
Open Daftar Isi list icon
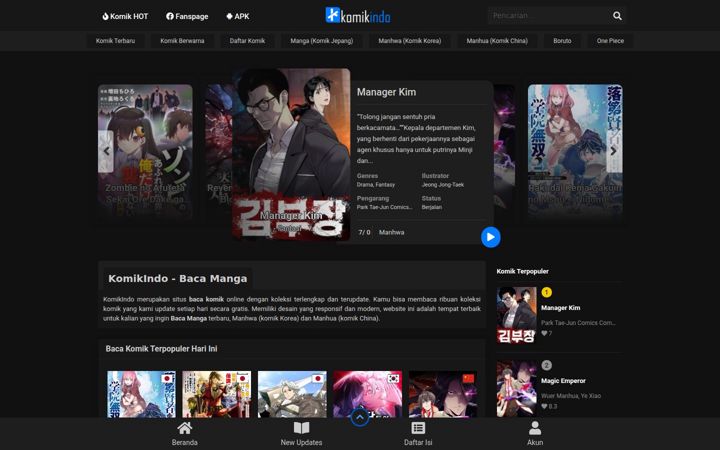[418, 428]
